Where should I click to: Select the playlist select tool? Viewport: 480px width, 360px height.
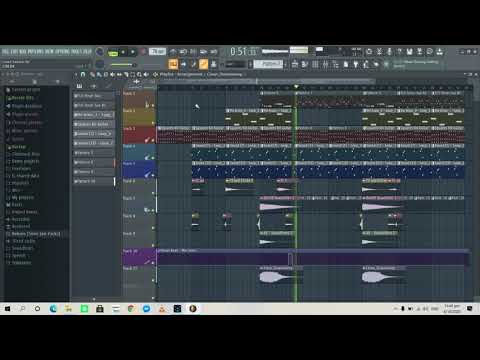[133, 74]
